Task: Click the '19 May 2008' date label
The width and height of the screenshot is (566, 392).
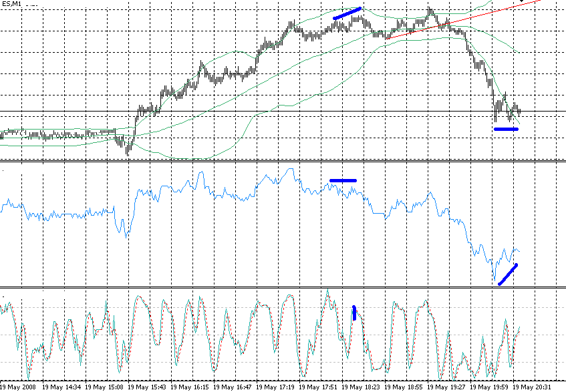Action: (x=18, y=387)
